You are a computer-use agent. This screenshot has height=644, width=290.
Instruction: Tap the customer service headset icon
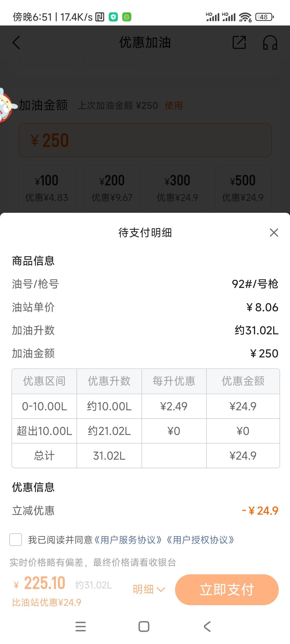click(270, 43)
